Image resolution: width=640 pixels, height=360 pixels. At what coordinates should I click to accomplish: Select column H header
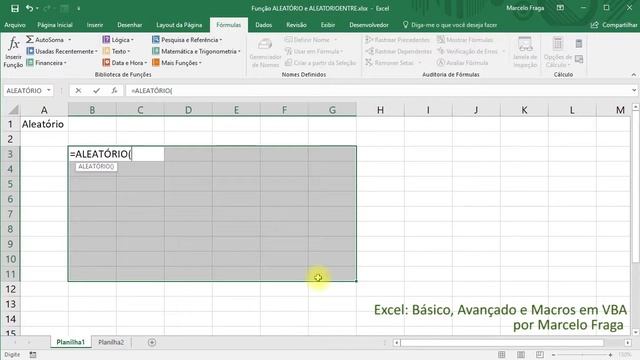[x=380, y=110]
